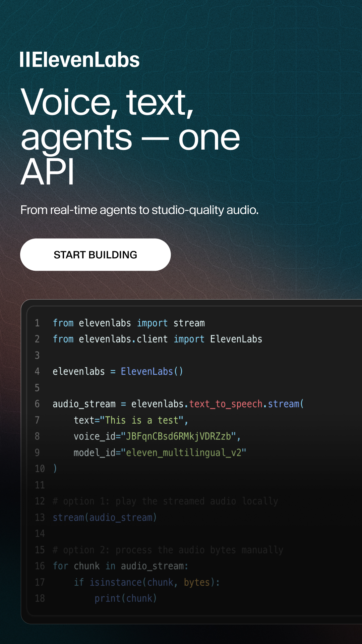Image resolution: width=362 pixels, height=644 pixels.
Task: Click the closing parenthesis on line 10
Action: pos(55,468)
